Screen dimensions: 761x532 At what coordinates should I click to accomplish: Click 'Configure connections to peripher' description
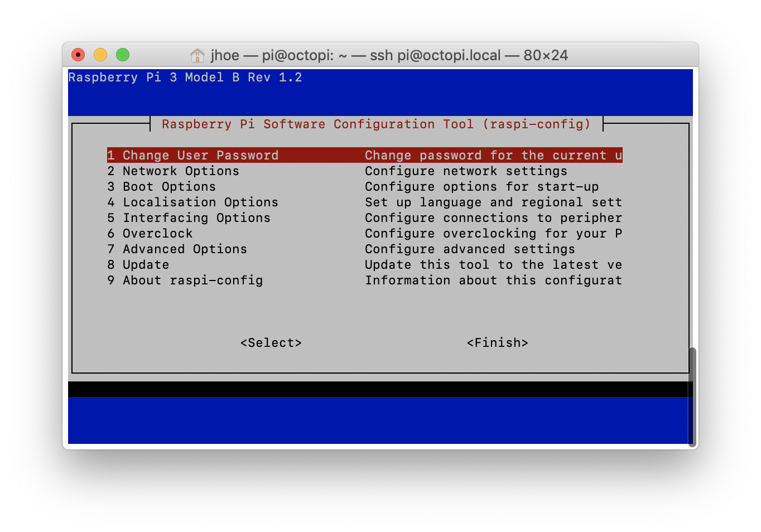pyautogui.click(x=493, y=218)
